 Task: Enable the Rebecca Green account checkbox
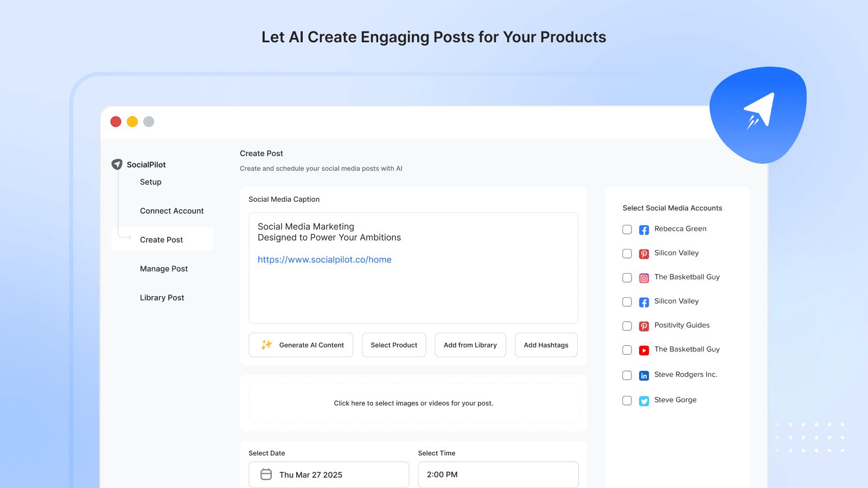point(627,229)
